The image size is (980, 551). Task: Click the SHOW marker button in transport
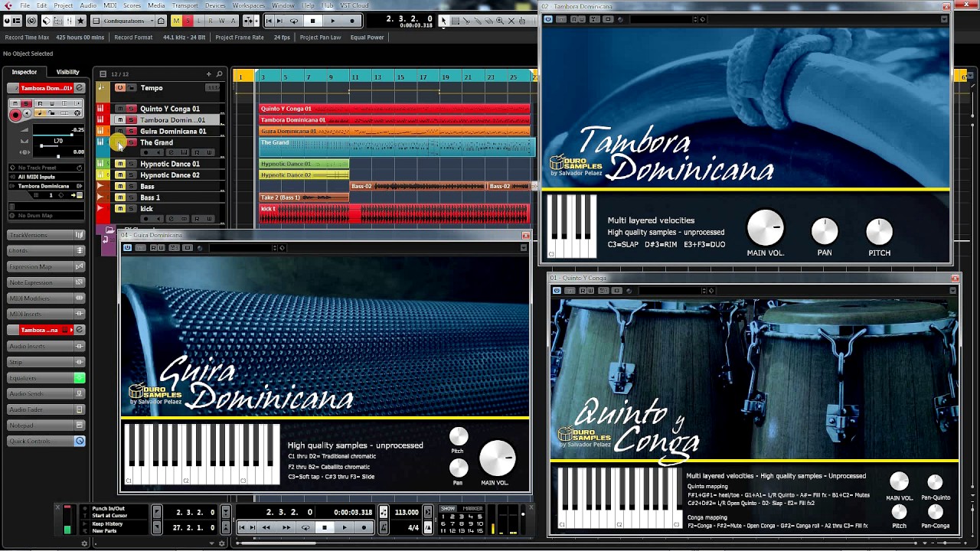coord(448,509)
